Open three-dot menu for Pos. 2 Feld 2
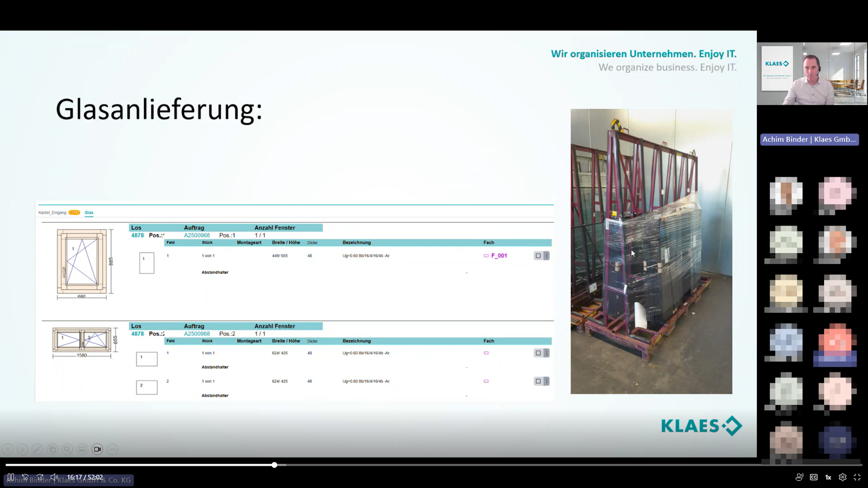This screenshot has height=488, width=868. (x=546, y=381)
